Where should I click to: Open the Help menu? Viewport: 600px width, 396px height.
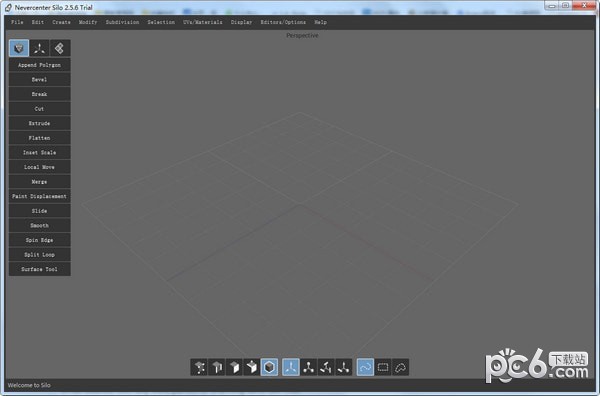(x=321, y=22)
